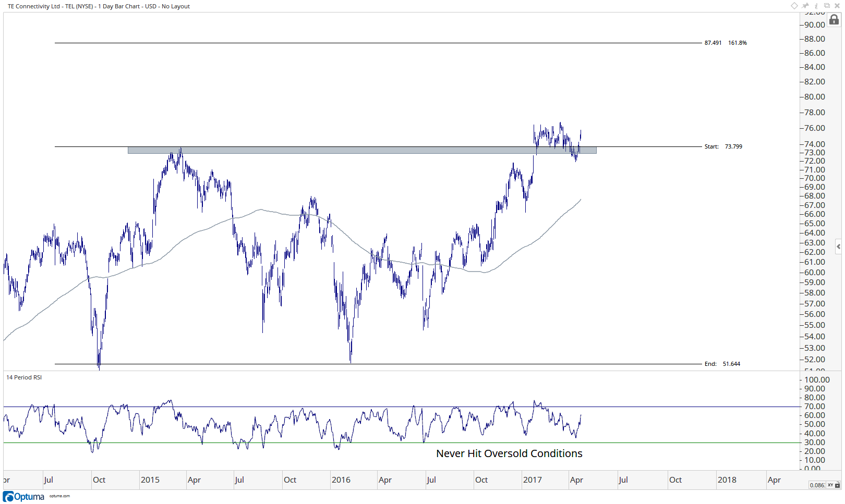
Task: Pin the chart with the pushpin icon
Action: coord(805,6)
